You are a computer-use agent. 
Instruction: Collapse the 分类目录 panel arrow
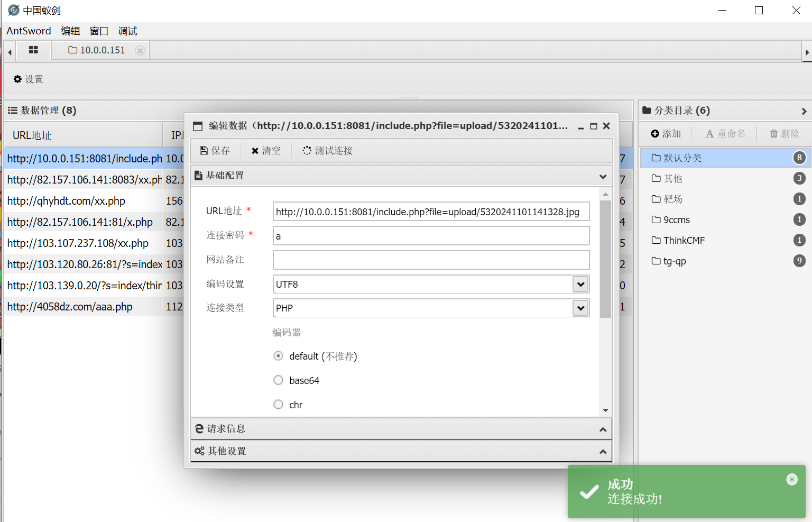[804, 111]
